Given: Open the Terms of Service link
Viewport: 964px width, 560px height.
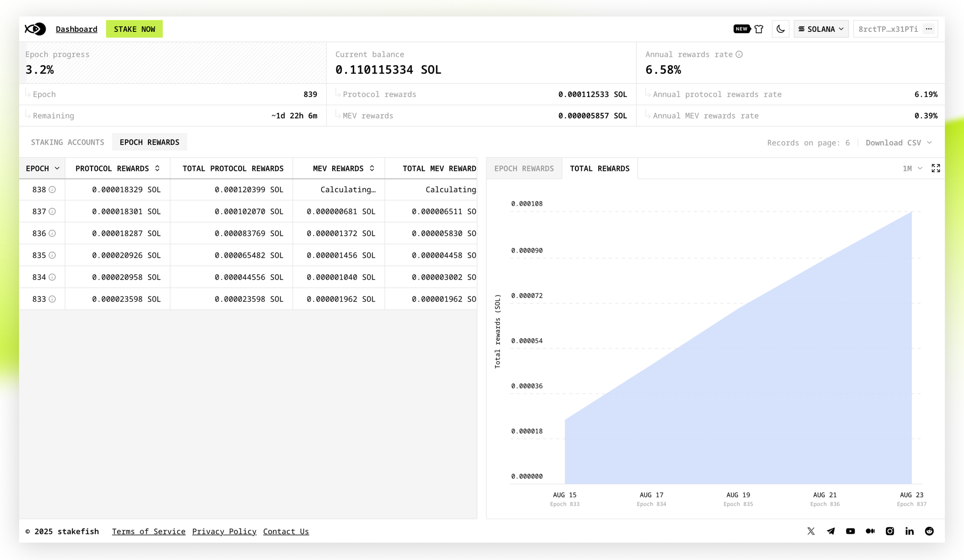Looking at the screenshot, I should (x=148, y=531).
